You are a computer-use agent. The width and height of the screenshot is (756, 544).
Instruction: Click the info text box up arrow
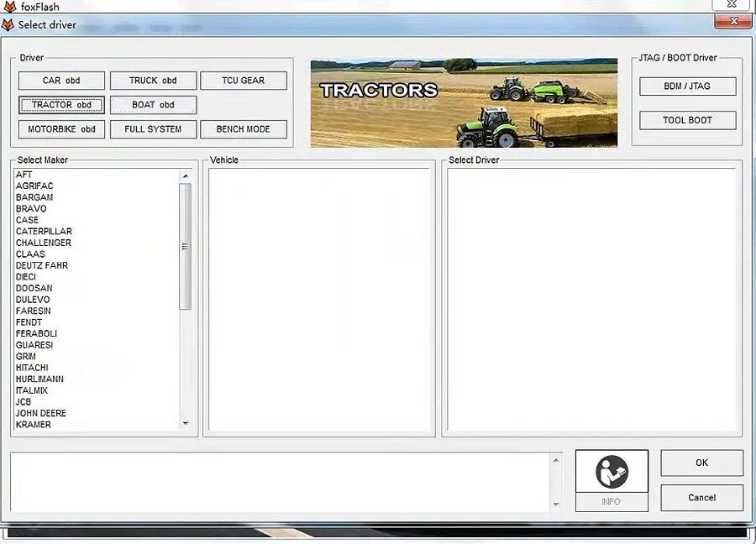556,461
